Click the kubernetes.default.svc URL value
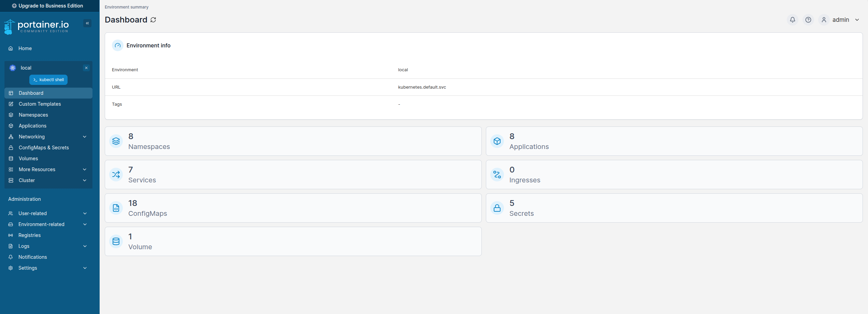Image resolution: width=868 pixels, height=314 pixels. pyautogui.click(x=422, y=87)
